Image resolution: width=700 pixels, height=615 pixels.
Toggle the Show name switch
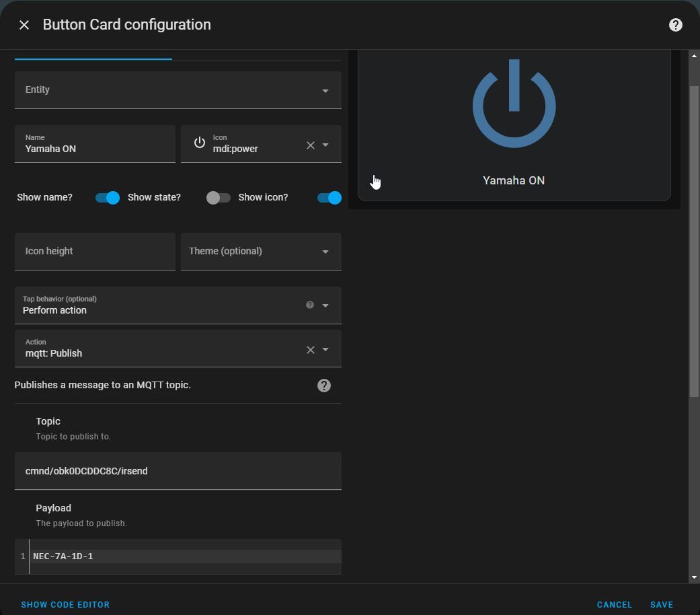(x=108, y=198)
